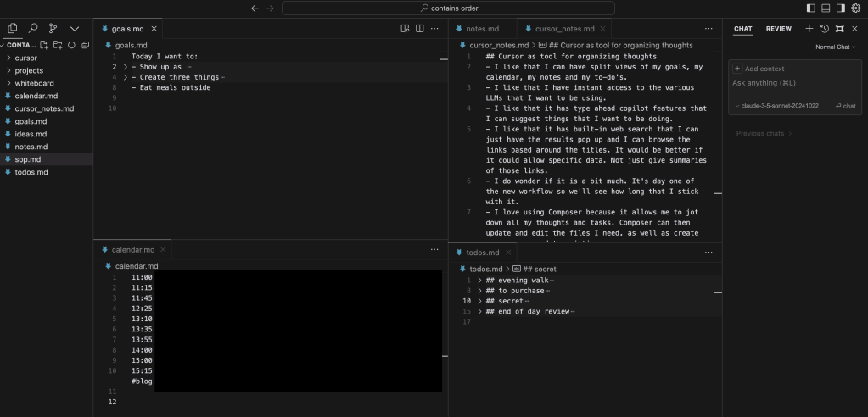The width and height of the screenshot is (868, 417).
Task: Click the New Folder icon in the explorer
Action: (x=58, y=44)
